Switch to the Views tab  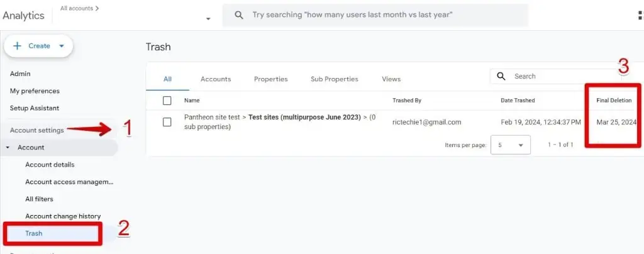pyautogui.click(x=391, y=79)
